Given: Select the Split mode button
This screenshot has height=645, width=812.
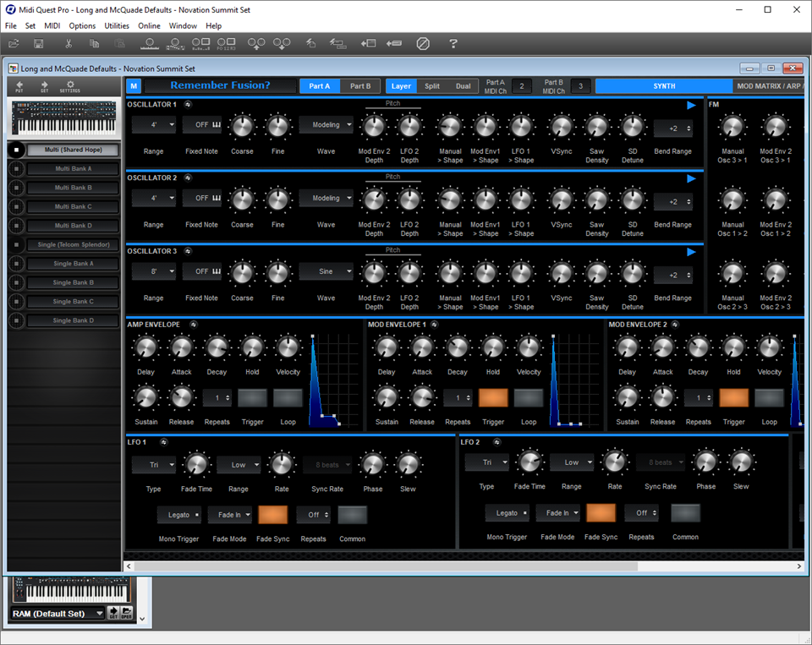Looking at the screenshot, I should coord(432,85).
